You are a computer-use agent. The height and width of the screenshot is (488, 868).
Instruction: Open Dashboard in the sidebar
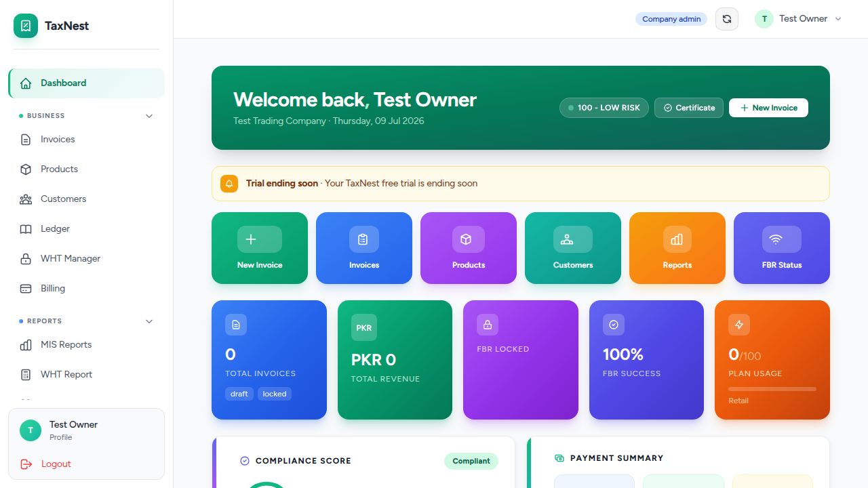point(86,83)
